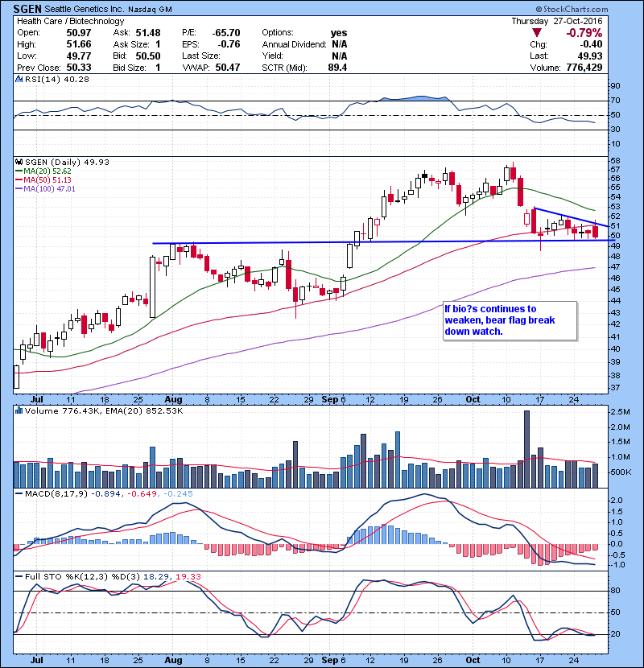Click the MA(100) 47.01 legend text
644x668 pixels.
point(49,189)
